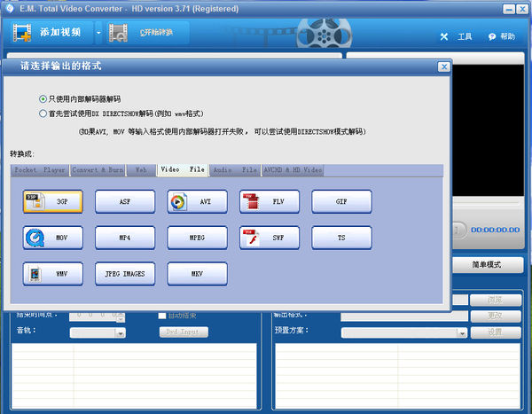
Task: Choose the SWF output format
Action: [270, 238]
